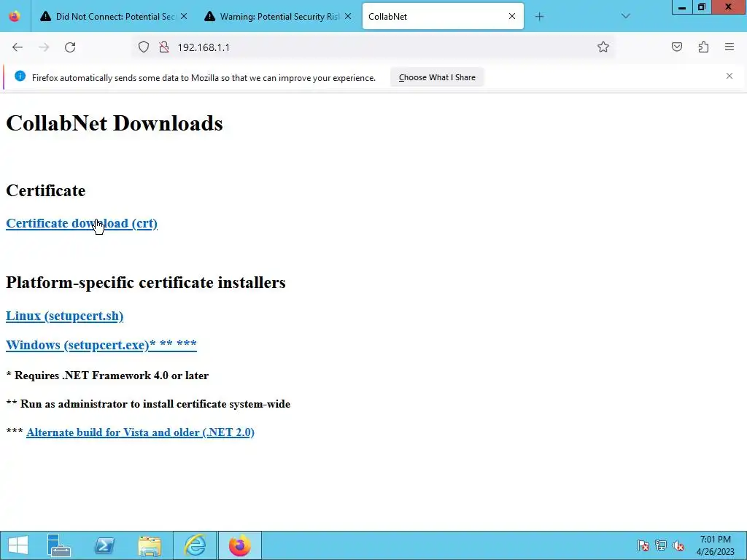Expand the list all tabs chevron
The image size is (747, 560).
(625, 16)
